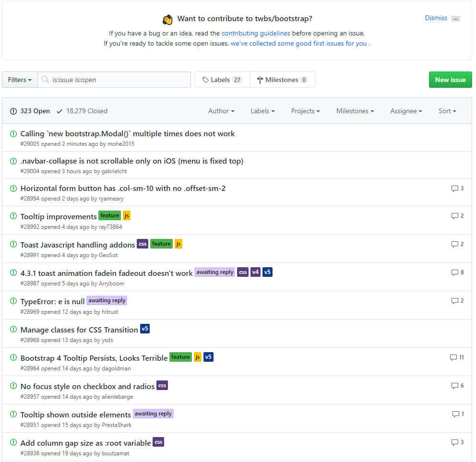Image resolution: width=476 pixels, height=462 pixels.
Task: Open the 2 comments on TypeError issue
Action: pos(457,300)
